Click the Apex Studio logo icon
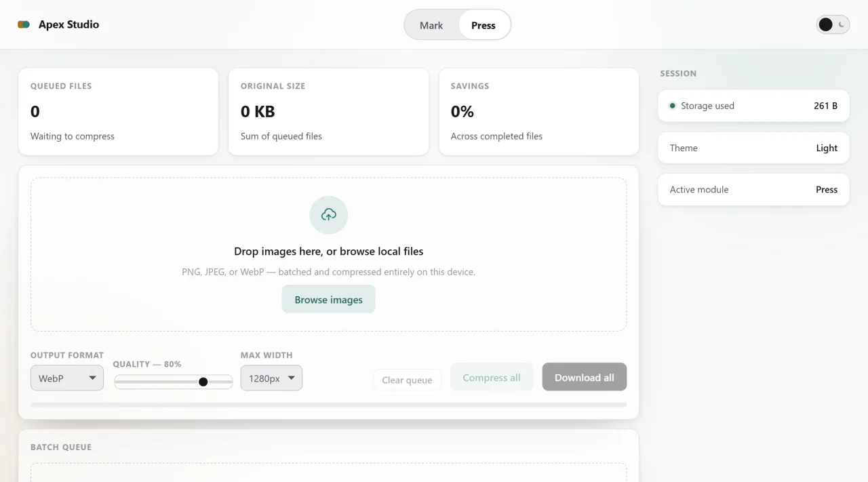Viewport: 868px width, 482px height. (24, 24)
